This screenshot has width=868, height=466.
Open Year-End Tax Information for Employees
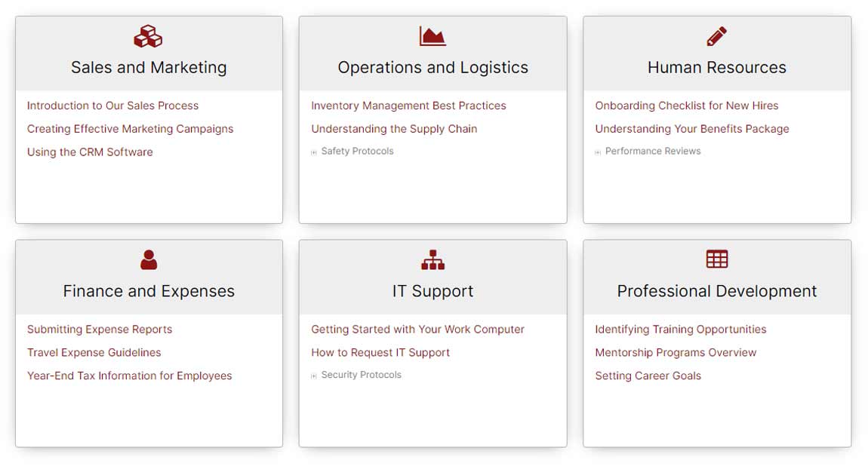[129, 376]
